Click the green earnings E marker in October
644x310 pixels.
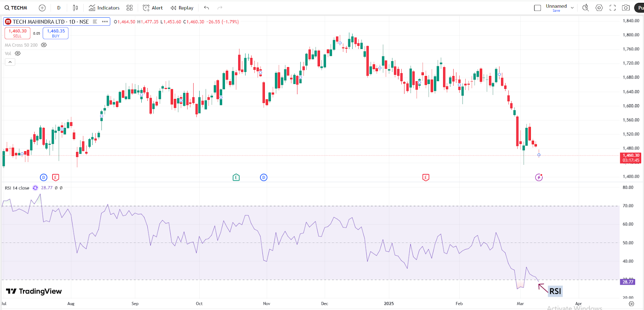[236, 177]
